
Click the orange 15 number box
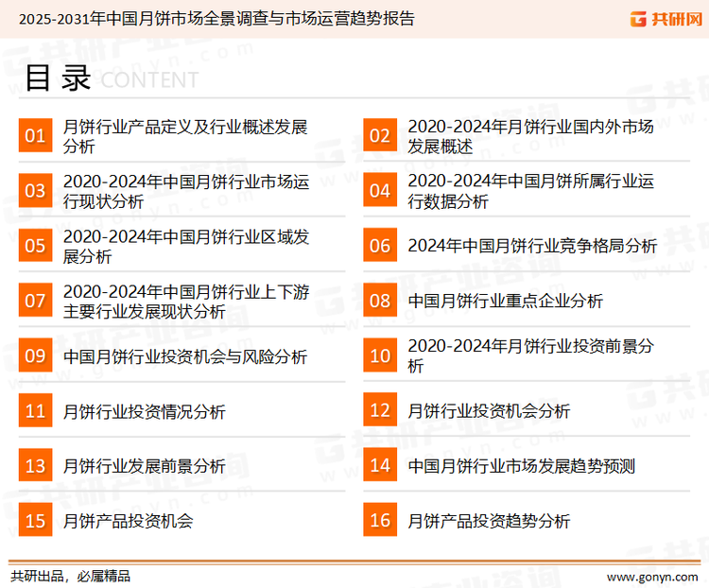[x=35, y=520]
